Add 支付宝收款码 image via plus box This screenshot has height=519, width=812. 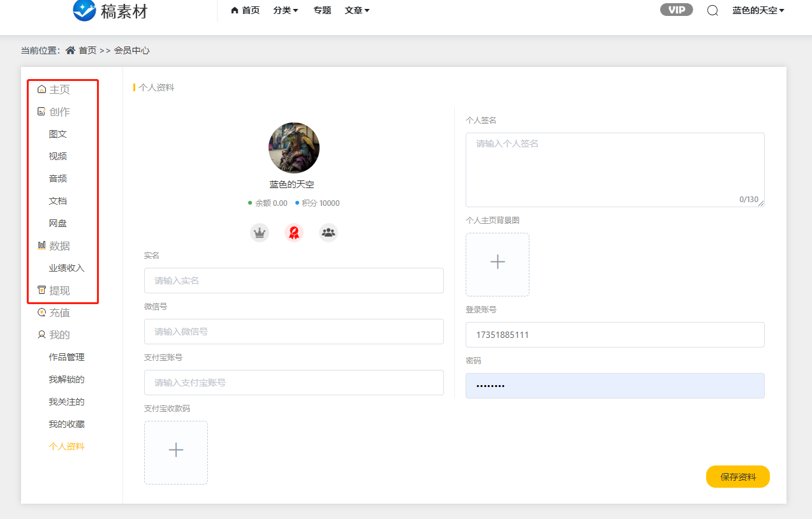(176, 452)
